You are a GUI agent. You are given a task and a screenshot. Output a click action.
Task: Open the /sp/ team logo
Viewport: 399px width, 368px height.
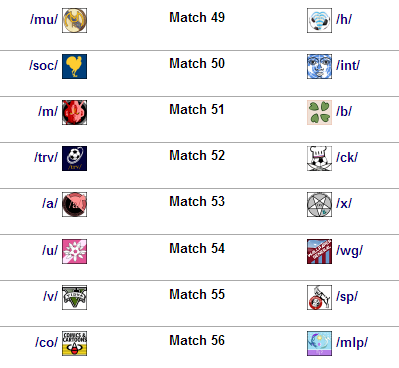pos(319,297)
